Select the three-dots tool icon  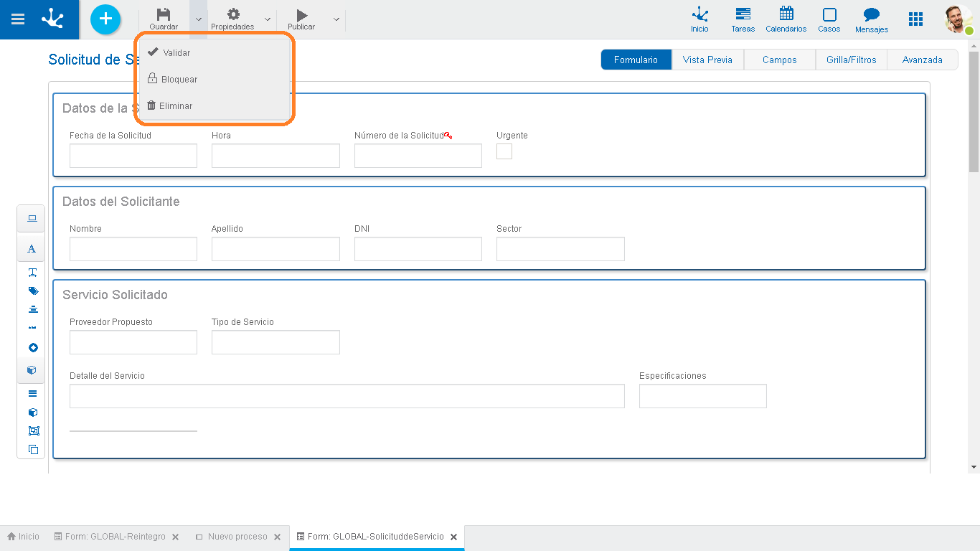(x=32, y=328)
